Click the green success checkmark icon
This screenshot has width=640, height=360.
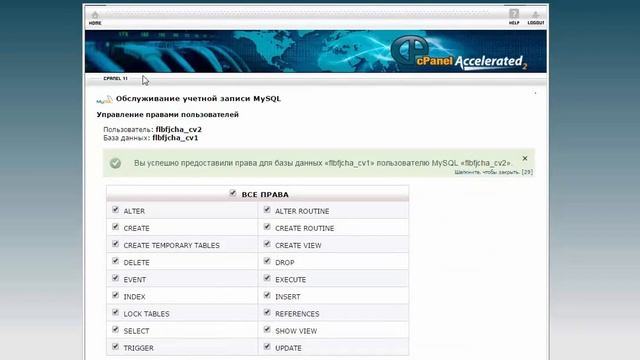(x=115, y=163)
